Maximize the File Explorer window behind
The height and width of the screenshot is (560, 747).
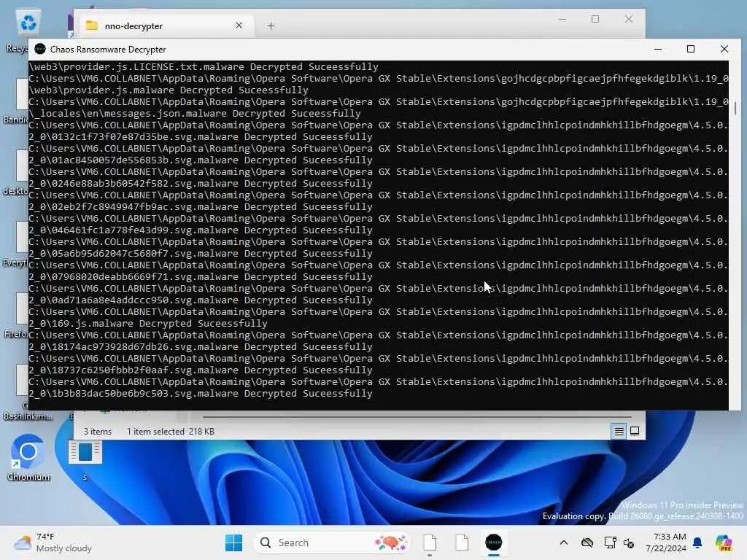coord(595,19)
